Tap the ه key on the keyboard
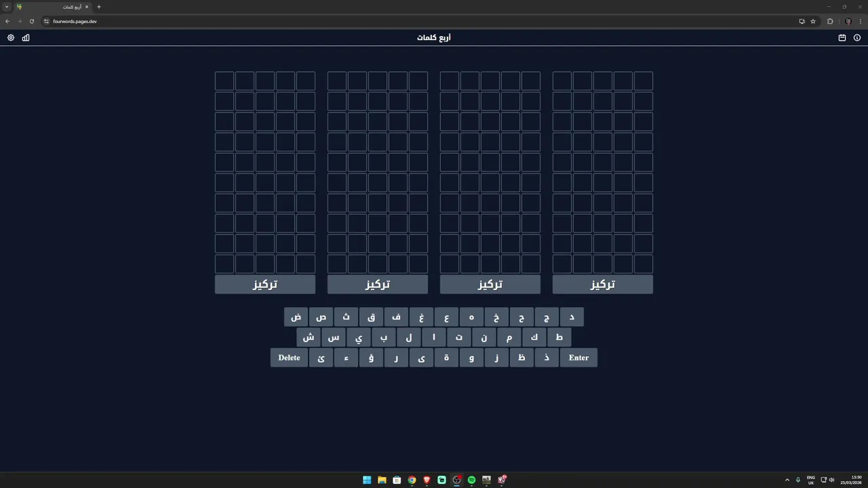This screenshot has height=488, width=868. 471,317
